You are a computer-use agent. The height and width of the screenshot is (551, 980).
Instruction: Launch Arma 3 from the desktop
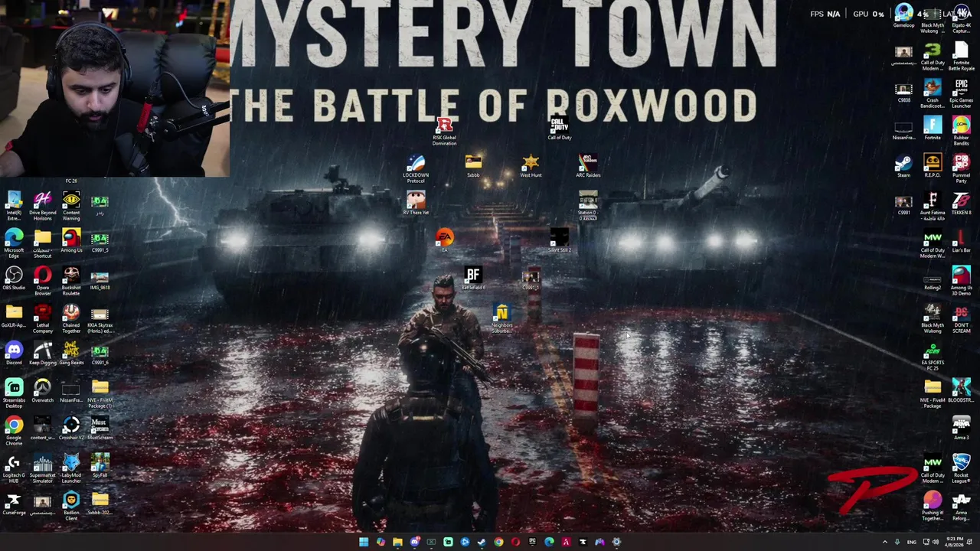[961, 428]
